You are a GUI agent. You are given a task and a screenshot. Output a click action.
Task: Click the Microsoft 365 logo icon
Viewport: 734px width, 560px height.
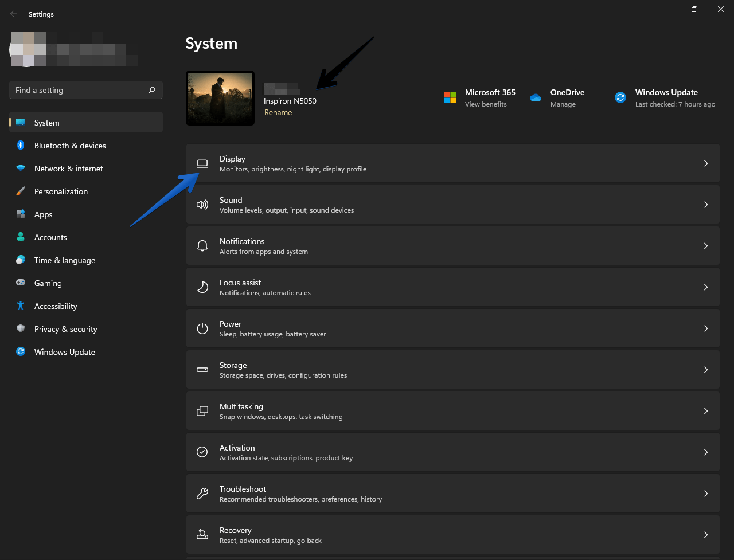coord(450,97)
